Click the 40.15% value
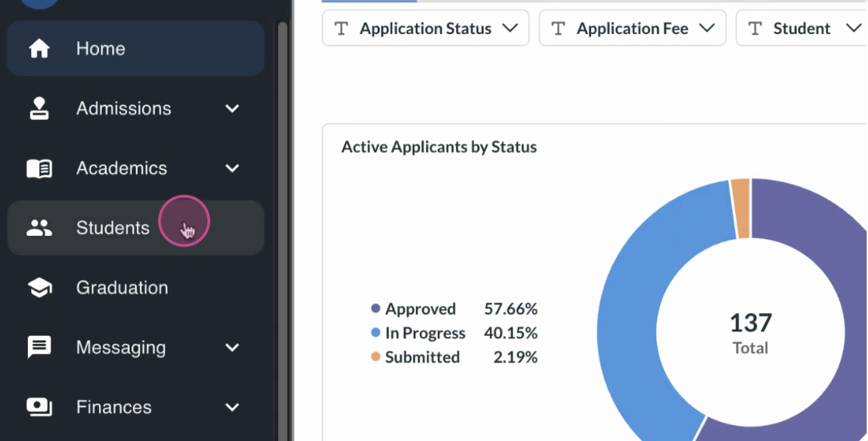868x441 pixels. [511, 333]
